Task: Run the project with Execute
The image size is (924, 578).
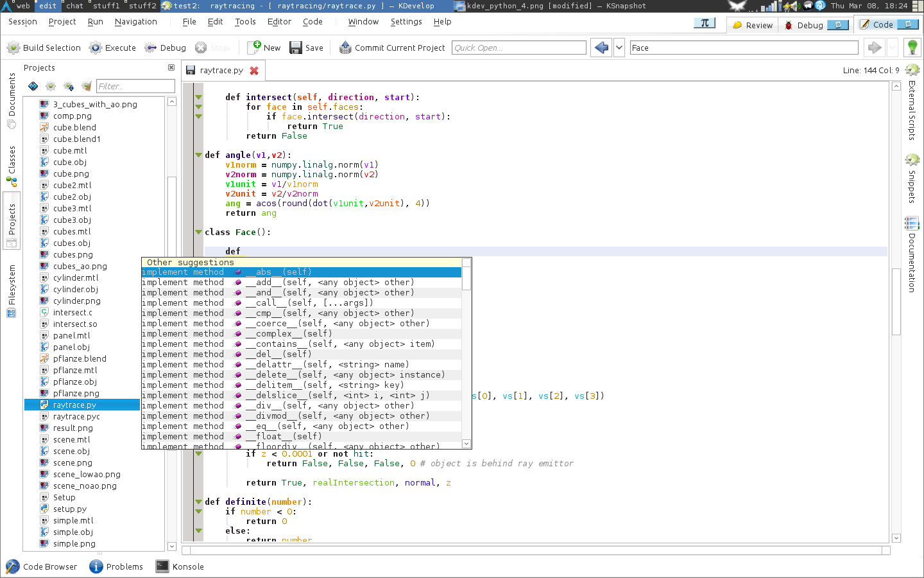Action: coord(113,48)
